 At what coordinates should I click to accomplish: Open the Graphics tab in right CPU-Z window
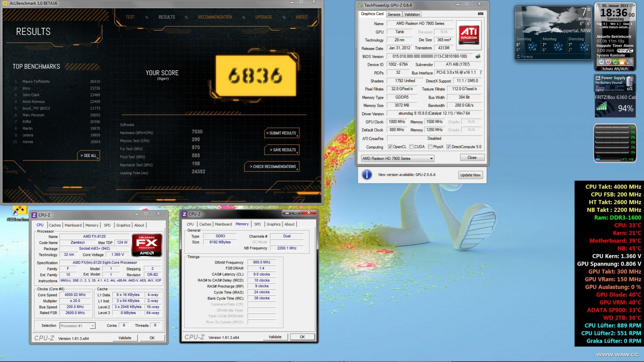[274, 224]
